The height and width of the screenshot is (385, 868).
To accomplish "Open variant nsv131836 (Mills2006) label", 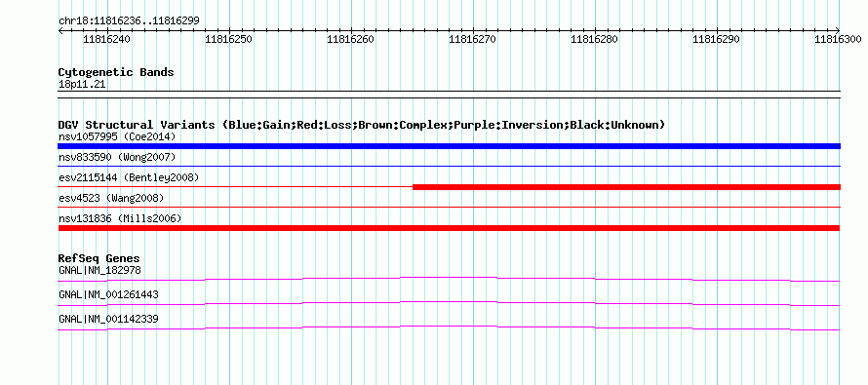I will 120,219.
